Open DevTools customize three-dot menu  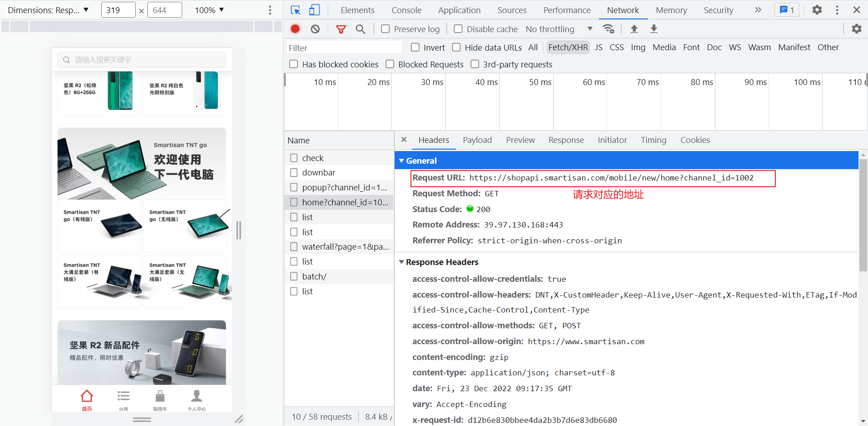[837, 10]
